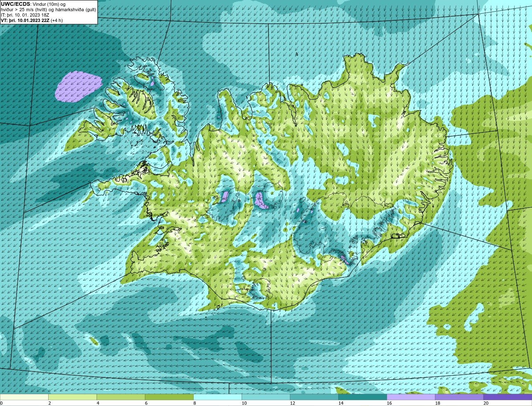Click the "hviður > 25 m/s (hvítt)" line
This screenshot has width=532, height=406.
pyautogui.click(x=25, y=10)
